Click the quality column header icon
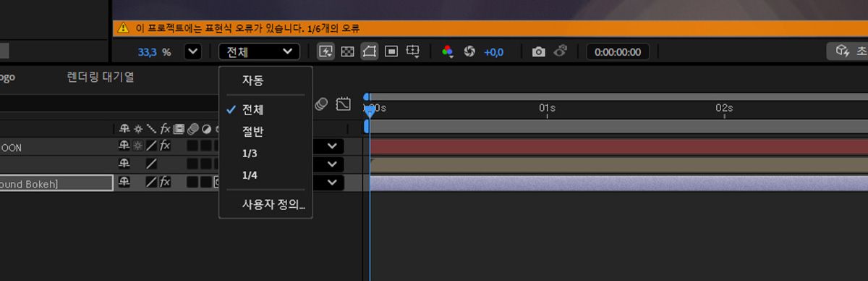868x281 pixels. (x=151, y=129)
